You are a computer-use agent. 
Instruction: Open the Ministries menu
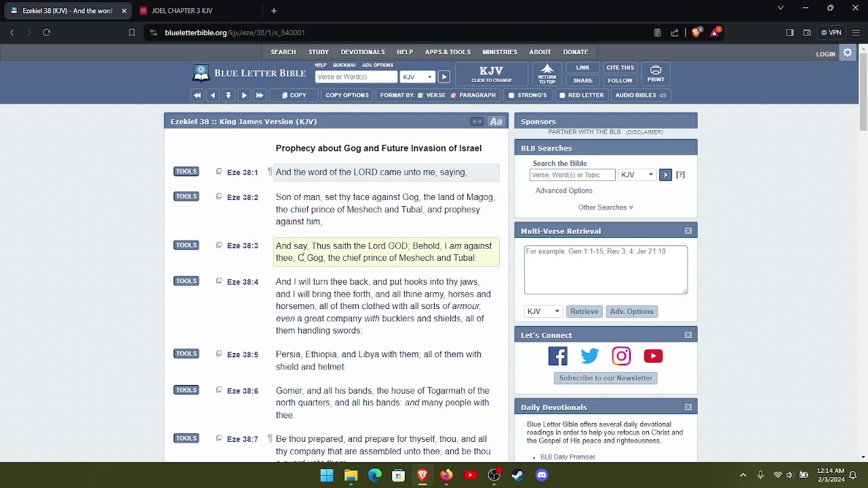[500, 52]
